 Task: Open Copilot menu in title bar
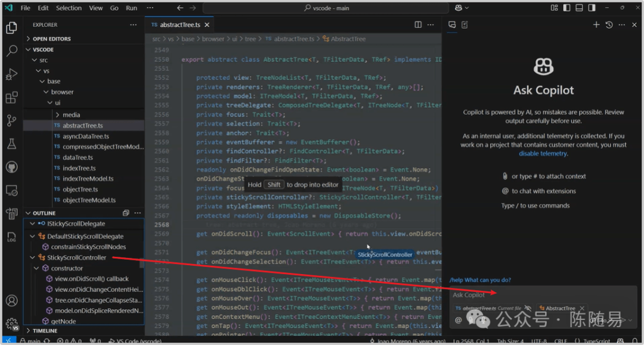click(462, 8)
